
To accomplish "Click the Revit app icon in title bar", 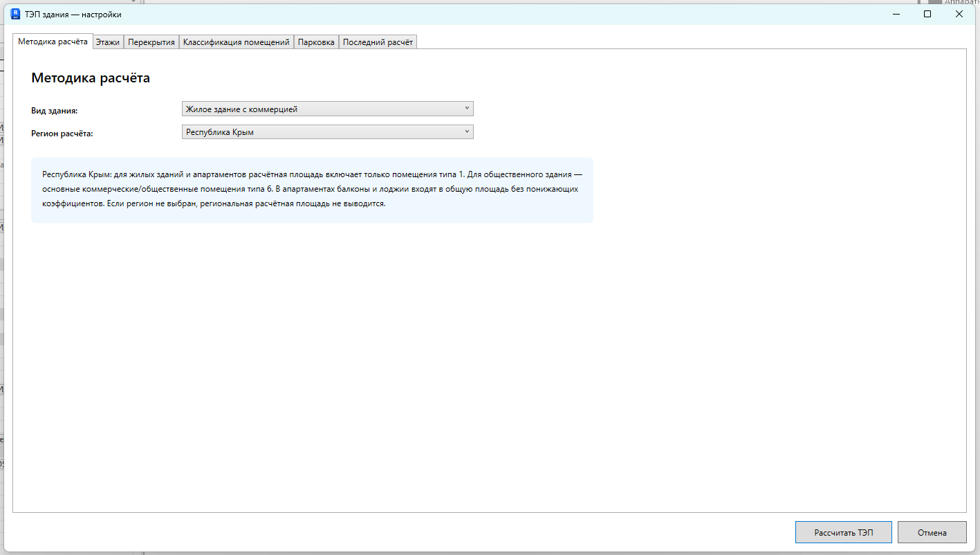I will [x=16, y=14].
